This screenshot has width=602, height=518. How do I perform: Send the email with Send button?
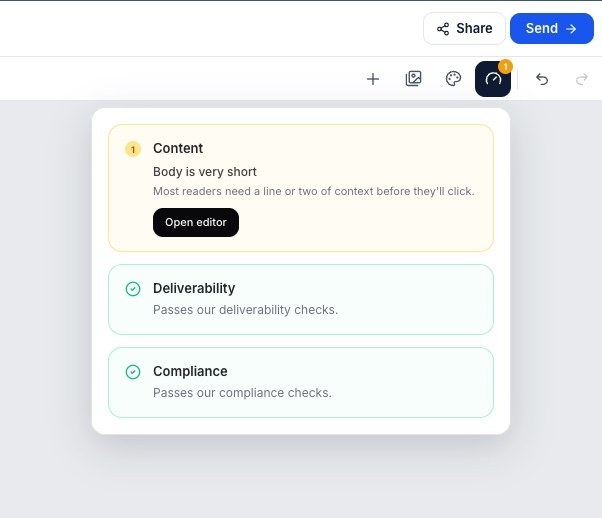coord(552,28)
